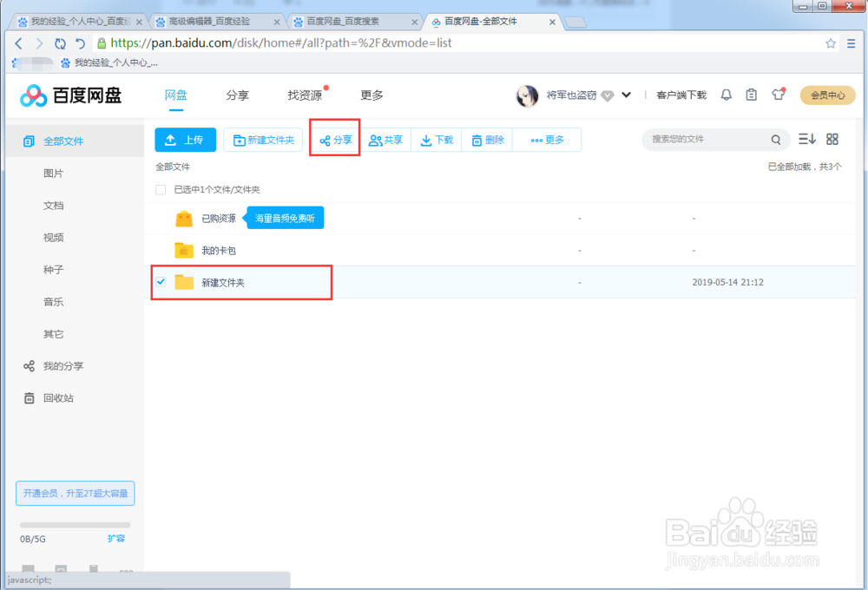
Task: Open notifications bell icon
Action: (x=726, y=95)
